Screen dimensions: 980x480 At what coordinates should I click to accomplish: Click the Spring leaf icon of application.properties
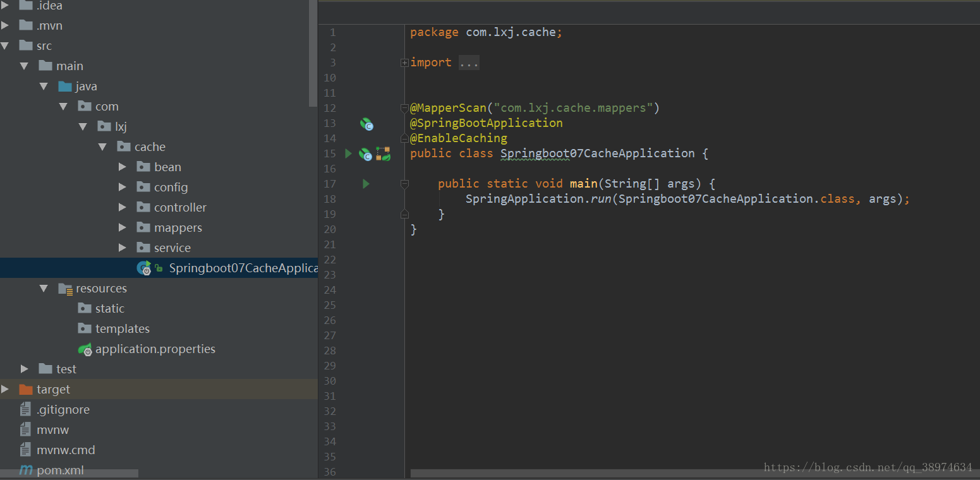pyautogui.click(x=85, y=349)
